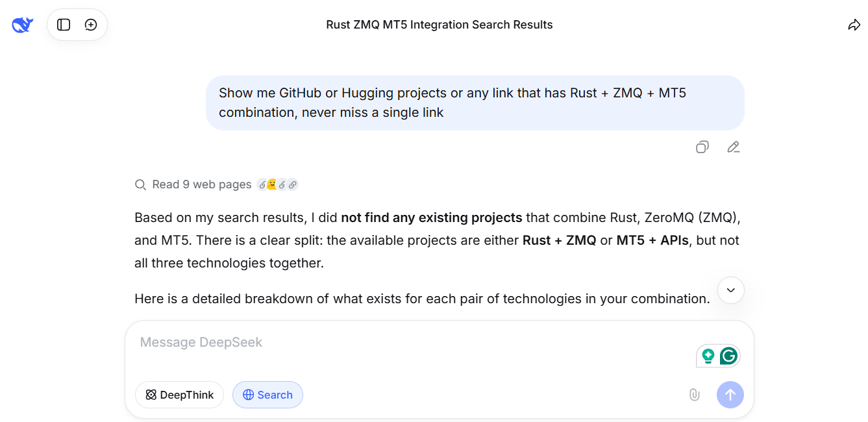868x422 pixels.
Task: Click the chat title "Rust ZMQ MT5 Integration"
Action: (x=439, y=25)
